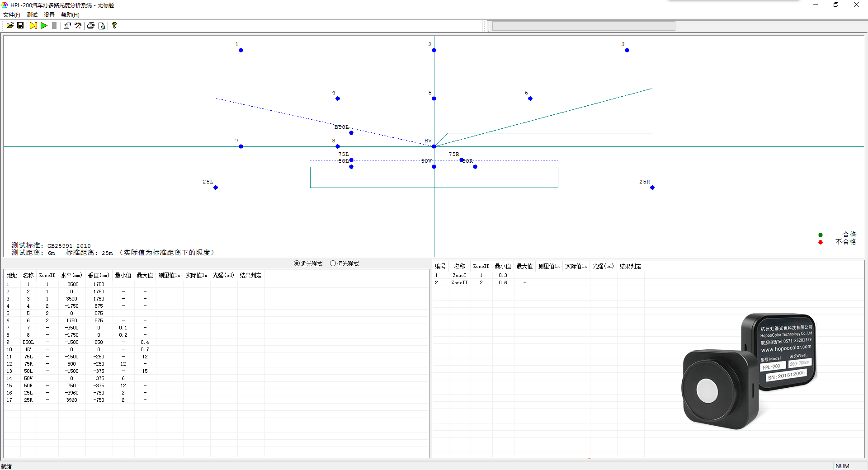Click the gray stop test icon
The width and height of the screenshot is (868, 470).
(54, 26)
